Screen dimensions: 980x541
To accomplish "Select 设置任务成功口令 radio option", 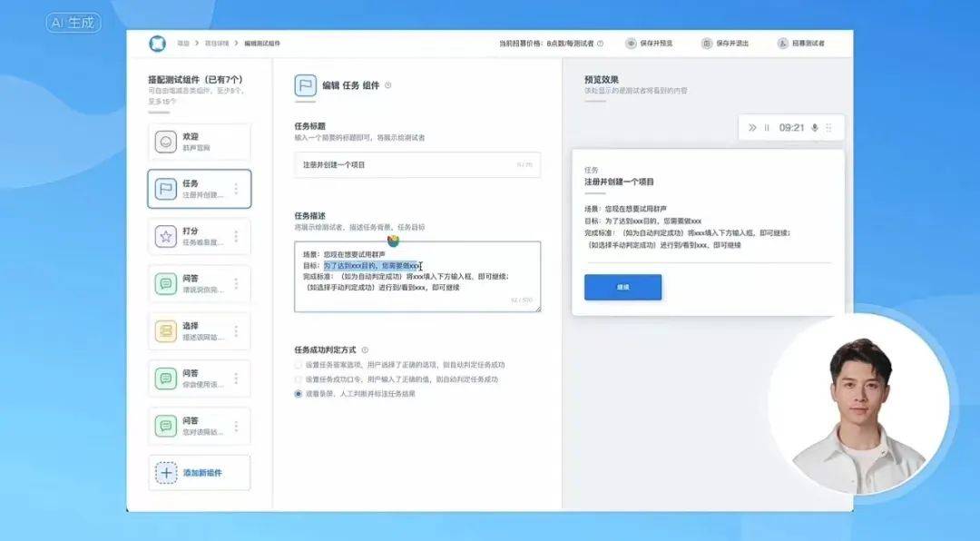I will point(299,379).
